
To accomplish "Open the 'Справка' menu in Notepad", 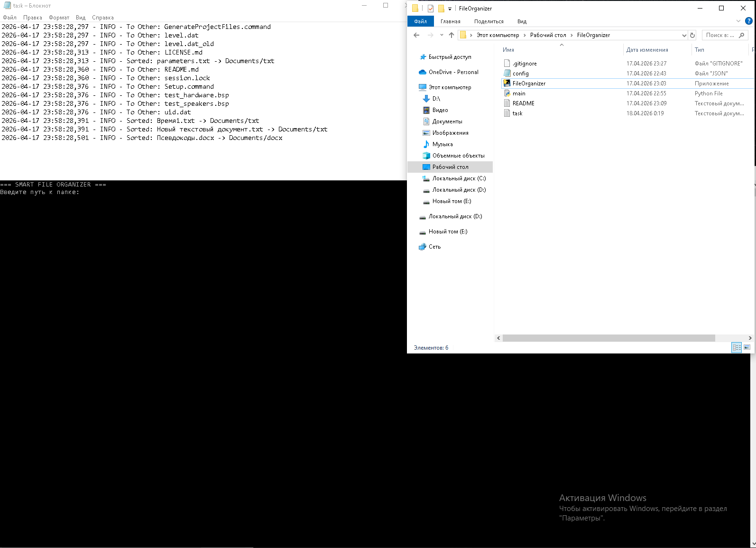I will point(103,18).
